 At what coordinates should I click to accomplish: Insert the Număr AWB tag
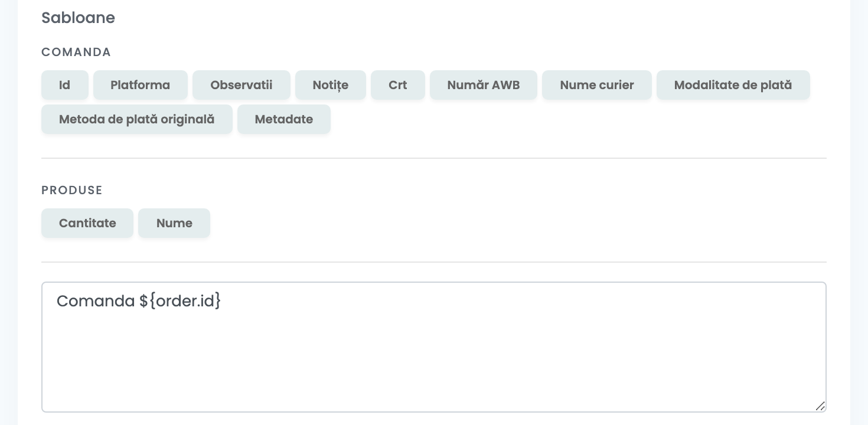click(x=484, y=85)
